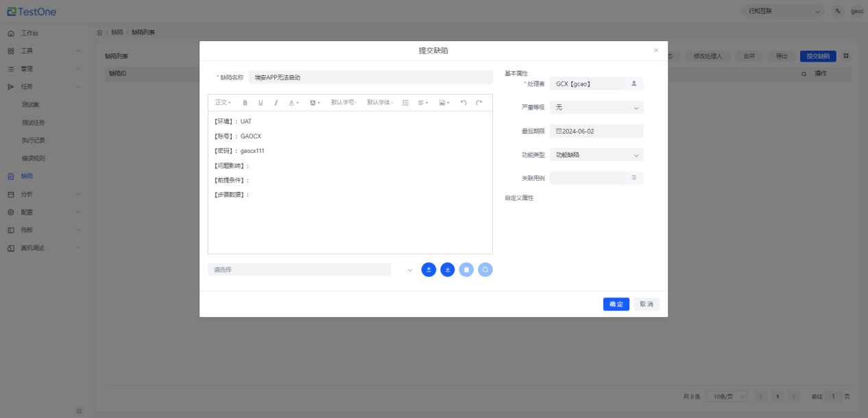Image resolution: width=868 pixels, height=418 pixels.
Task: Click inside the rich text description area
Action: (350, 182)
